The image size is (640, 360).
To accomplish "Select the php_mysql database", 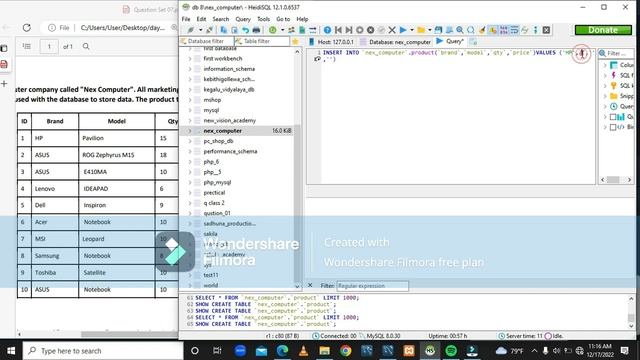I will tap(217, 182).
